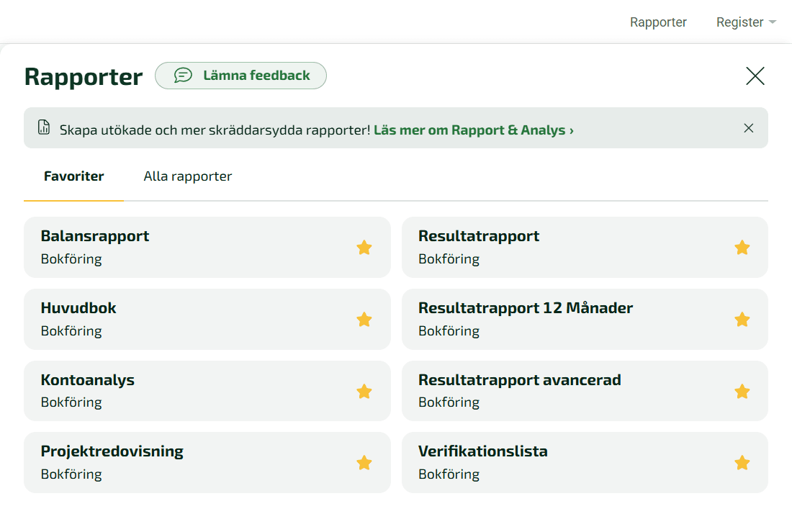
Task: Click the star icon on Resultatrapport
Action: click(742, 247)
